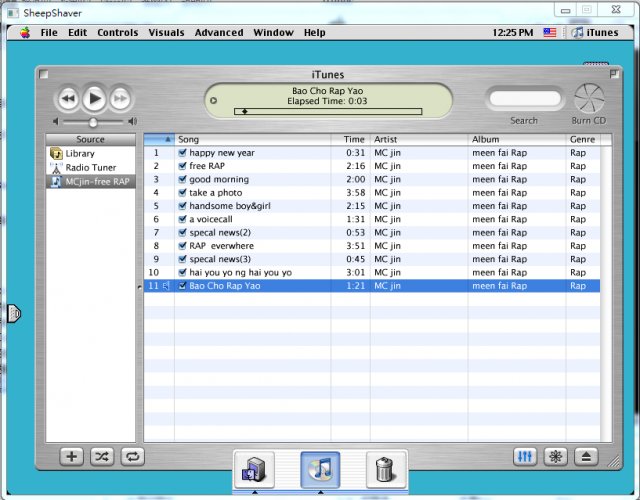
Task: Sort by the Time column header
Action: (351, 139)
